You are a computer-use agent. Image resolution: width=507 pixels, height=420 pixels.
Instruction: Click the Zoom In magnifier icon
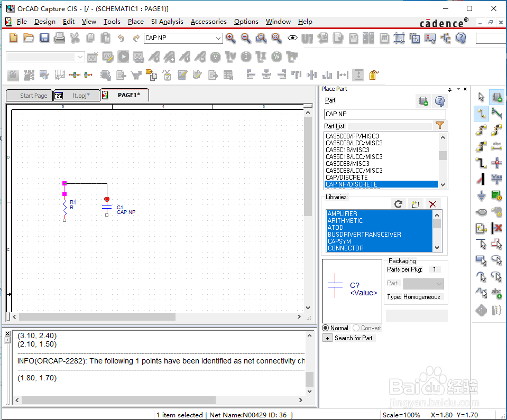[x=231, y=38]
